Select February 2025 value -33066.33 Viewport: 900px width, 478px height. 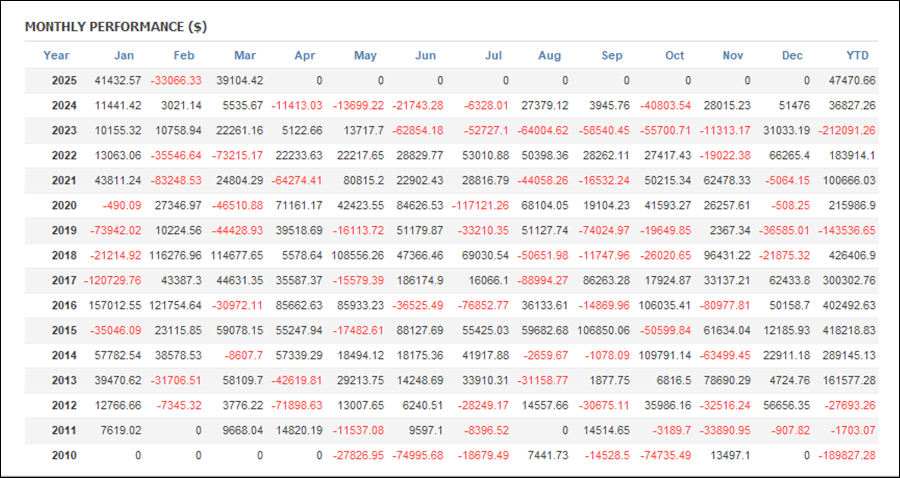[x=176, y=81]
